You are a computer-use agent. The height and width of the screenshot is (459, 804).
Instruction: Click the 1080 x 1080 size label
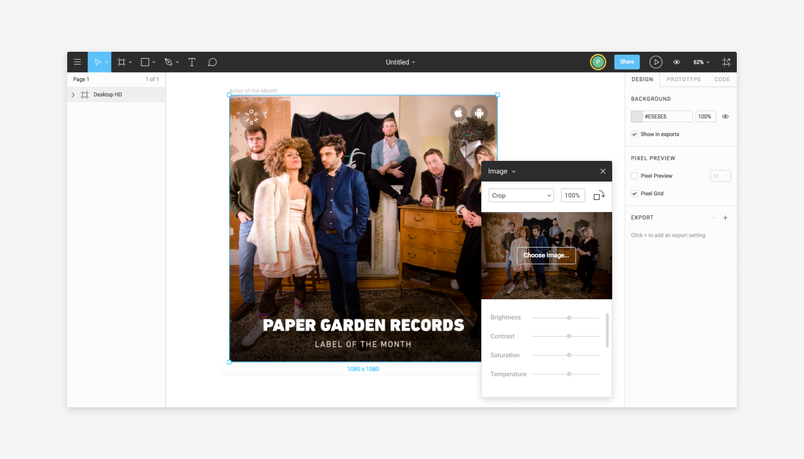click(x=363, y=369)
